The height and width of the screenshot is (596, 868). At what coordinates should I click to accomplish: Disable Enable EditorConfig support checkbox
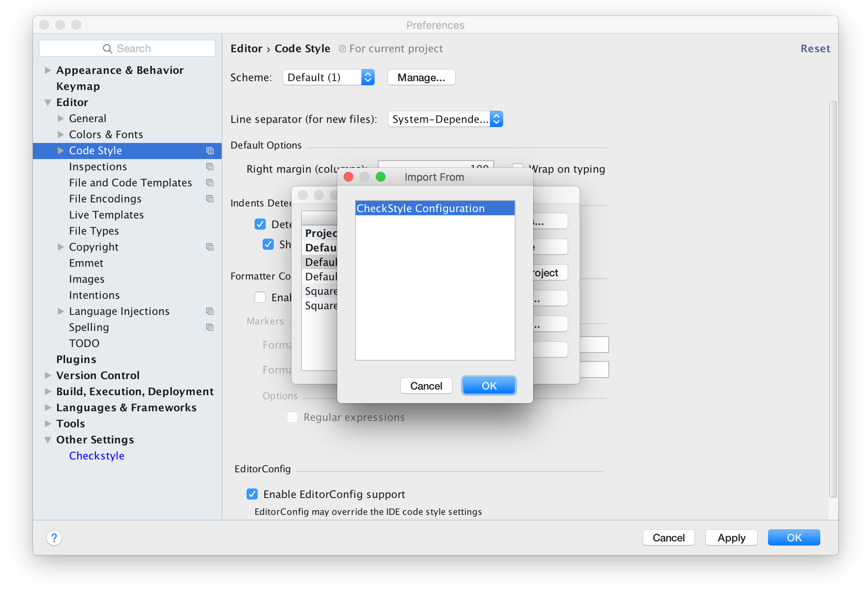pos(252,494)
